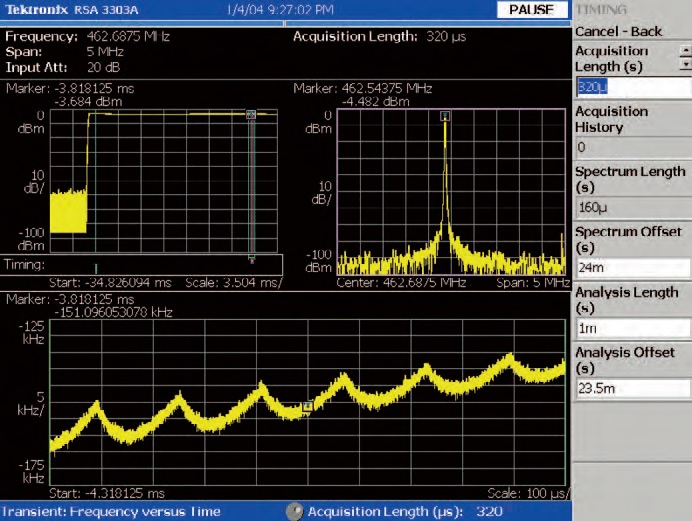Click the marker icon on the spectrum peak
The width and height of the screenshot is (692, 521).
[x=445, y=116]
